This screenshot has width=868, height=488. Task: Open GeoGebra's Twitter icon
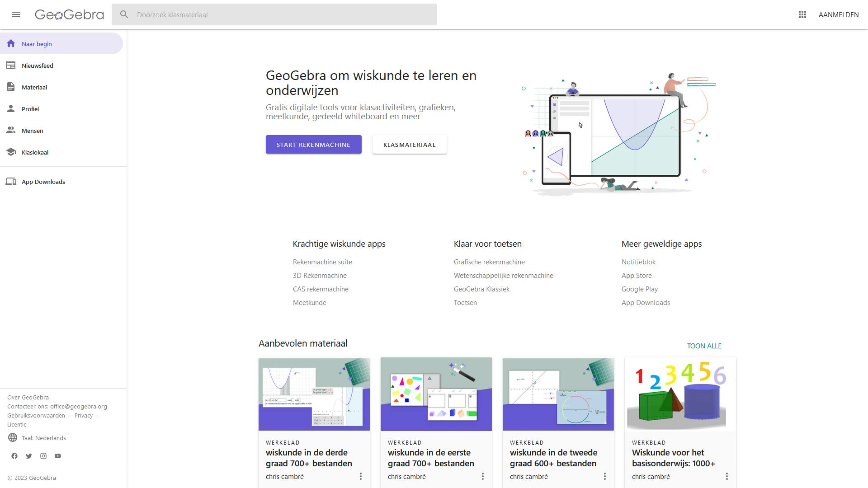29,456
